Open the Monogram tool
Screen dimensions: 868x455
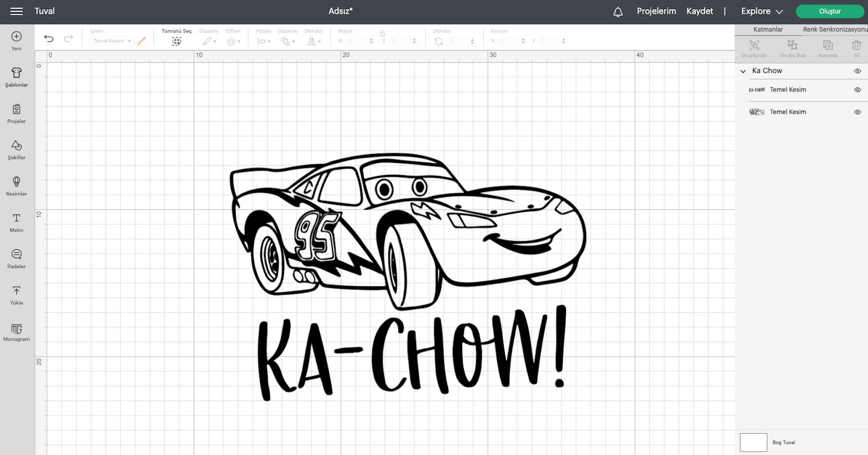16,332
